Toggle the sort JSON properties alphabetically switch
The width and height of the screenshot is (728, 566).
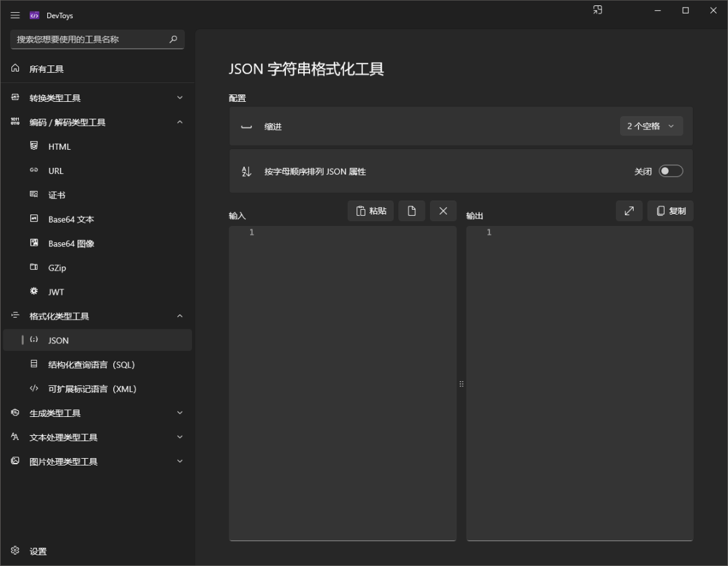(x=671, y=171)
